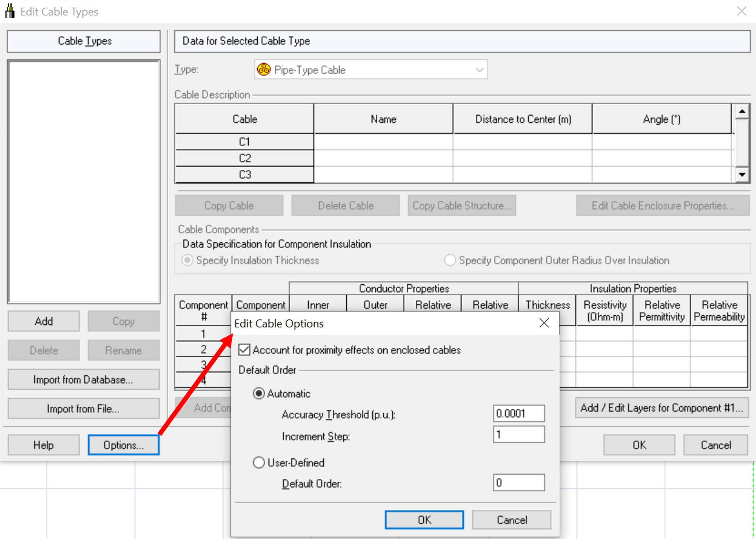This screenshot has width=756, height=539.
Task: Click scroll-down arrow in Cable Description table
Action: 742,174
